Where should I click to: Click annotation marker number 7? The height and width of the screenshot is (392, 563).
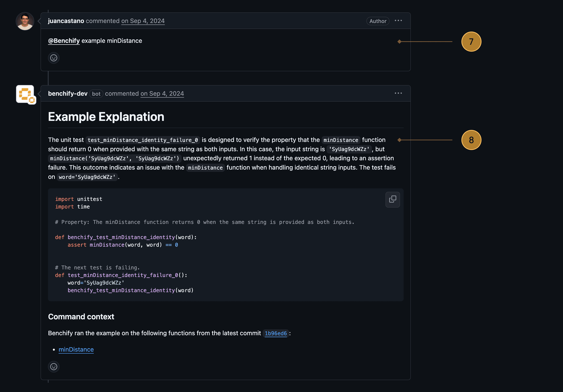(x=471, y=42)
